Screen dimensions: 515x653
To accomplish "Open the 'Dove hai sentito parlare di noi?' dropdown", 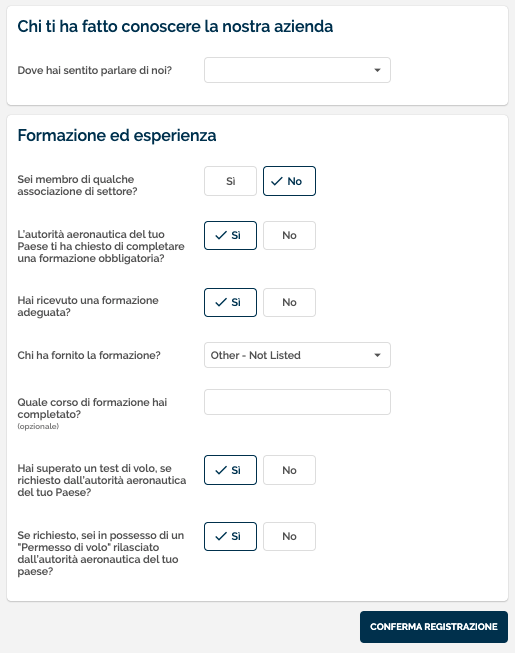I will click(297, 70).
